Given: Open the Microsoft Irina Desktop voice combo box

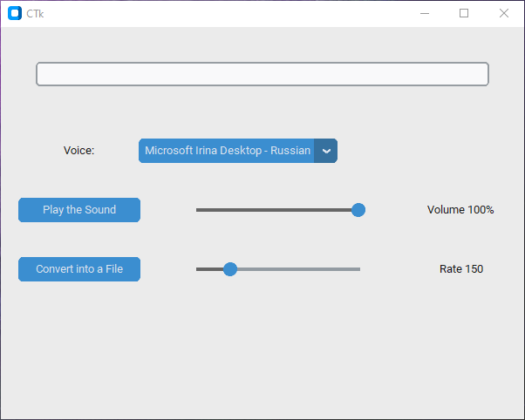Looking at the screenshot, I should coord(238,151).
